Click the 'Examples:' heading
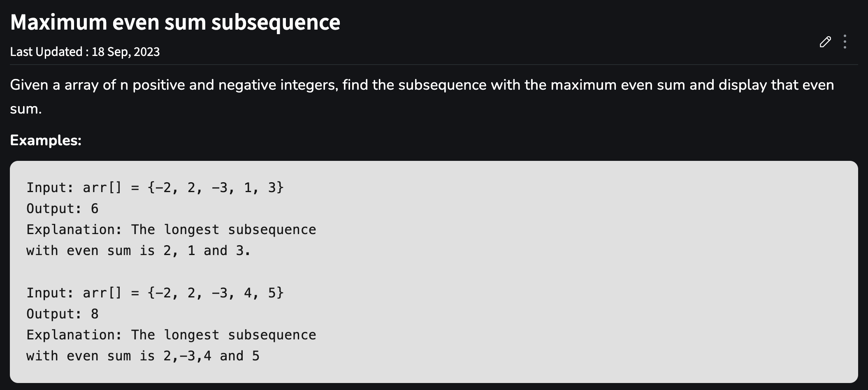Screen dimensions: 868x390 [46, 140]
